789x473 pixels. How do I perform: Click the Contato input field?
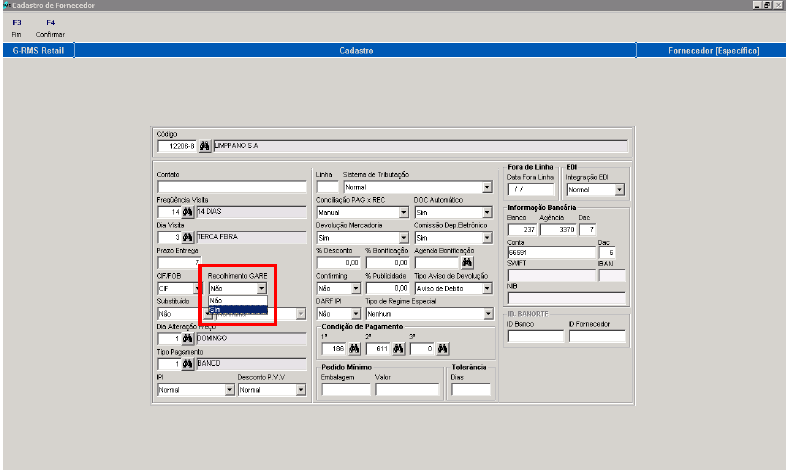pyautogui.click(x=231, y=187)
